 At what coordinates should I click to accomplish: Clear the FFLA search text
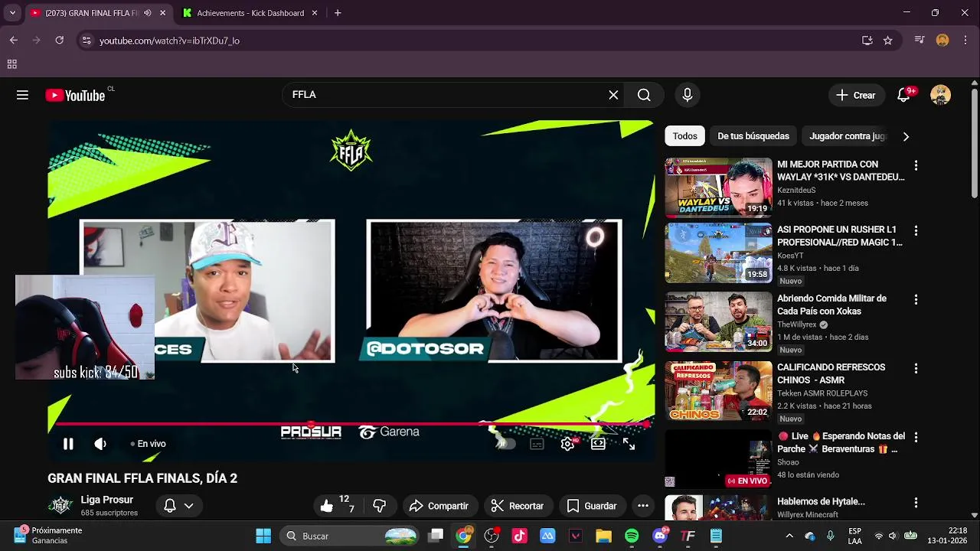click(x=613, y=95)
